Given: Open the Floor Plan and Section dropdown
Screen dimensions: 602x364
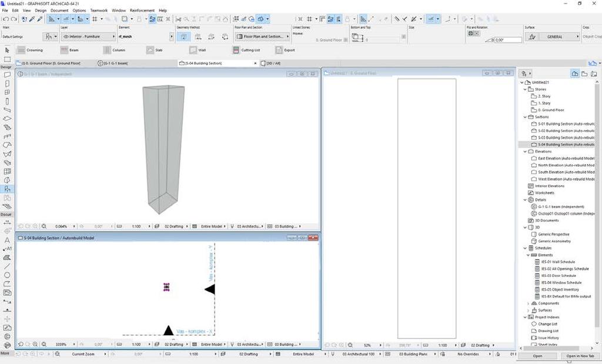Looking at the screenshot, I should click(262, 36).
